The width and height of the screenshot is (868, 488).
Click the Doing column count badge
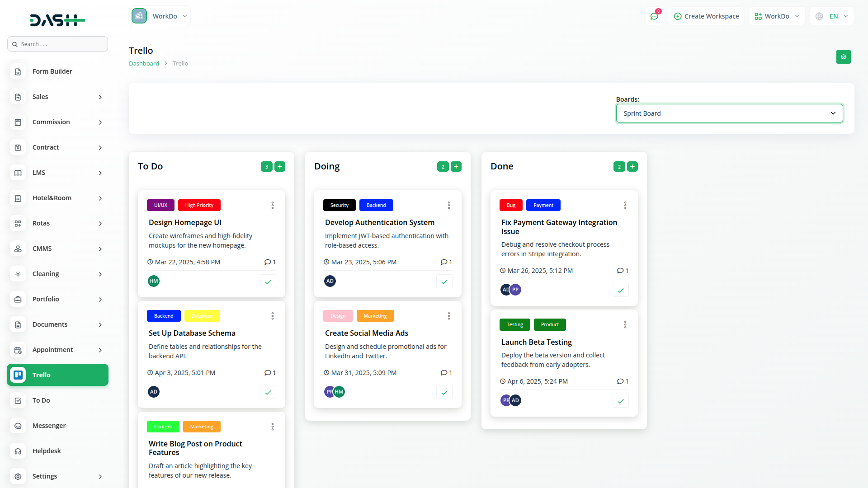coord(443,167)
